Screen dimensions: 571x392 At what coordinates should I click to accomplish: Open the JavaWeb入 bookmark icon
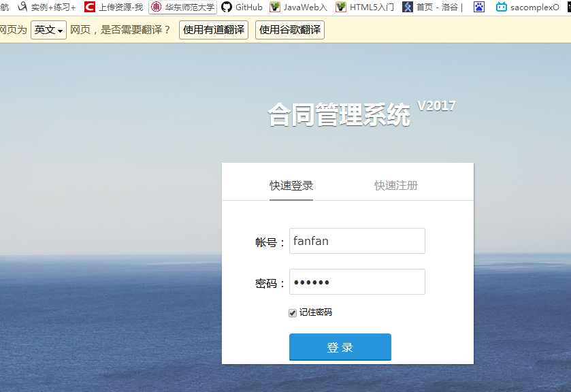(275, 7)
